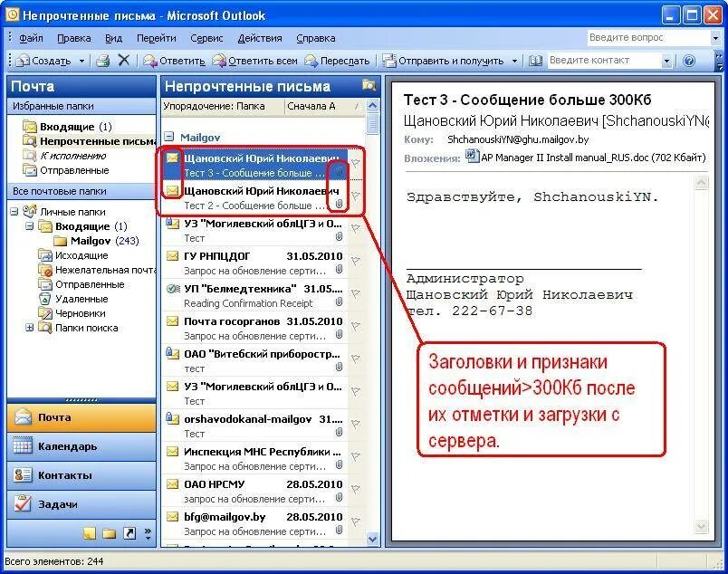Click the envelope icon of orshavodokanal-mailgov message
This screenshot has width=728, height=574.
coord(172,418)
